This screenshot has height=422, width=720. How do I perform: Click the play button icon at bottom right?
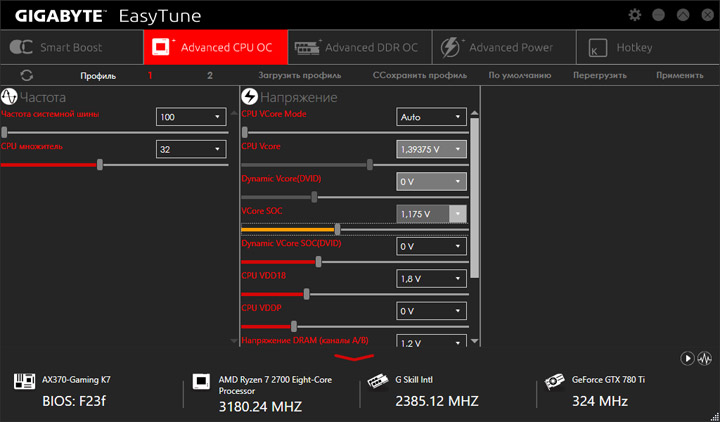coord(687,358)
